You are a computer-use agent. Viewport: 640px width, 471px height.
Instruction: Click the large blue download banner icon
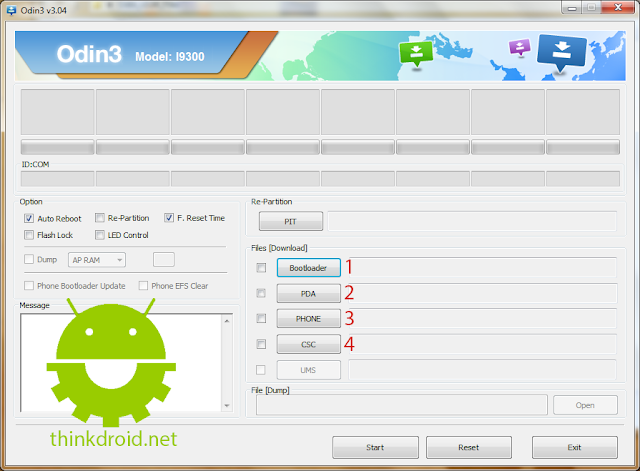point(562,52)
